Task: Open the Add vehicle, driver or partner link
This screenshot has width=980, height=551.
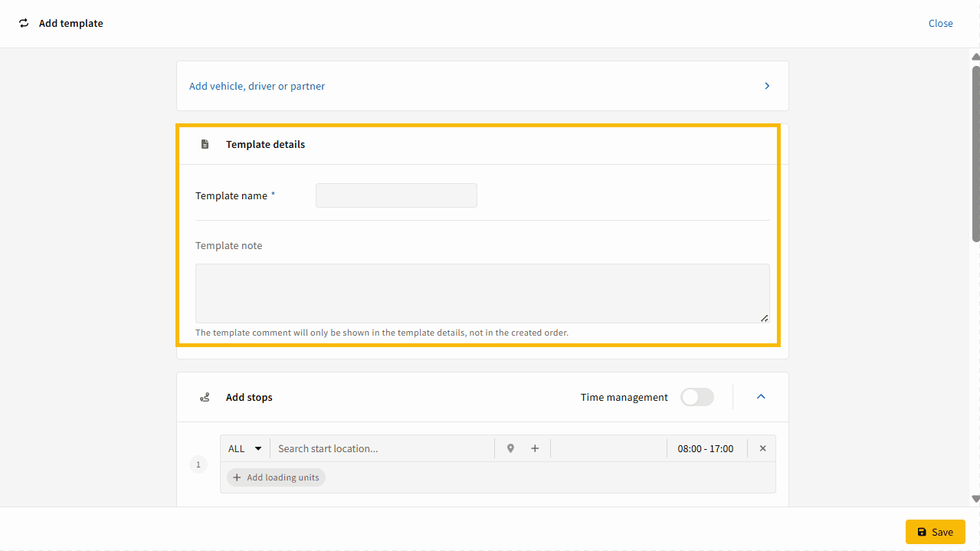Action: click(257, 86)
